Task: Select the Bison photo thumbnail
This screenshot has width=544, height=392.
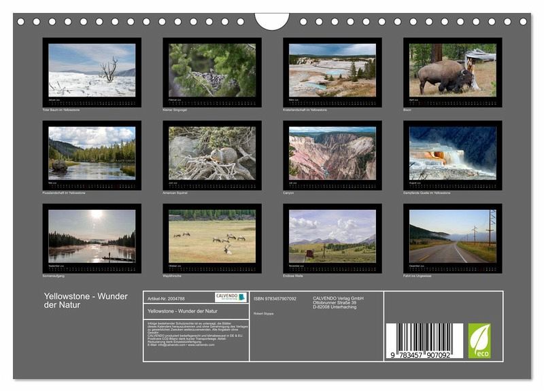Action: tap(452, 71)
